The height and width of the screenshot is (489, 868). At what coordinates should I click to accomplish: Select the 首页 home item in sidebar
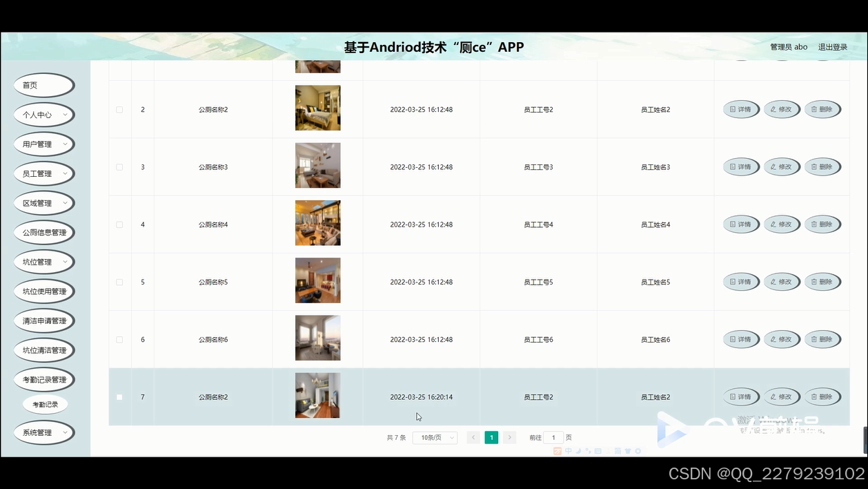(43, 85)
